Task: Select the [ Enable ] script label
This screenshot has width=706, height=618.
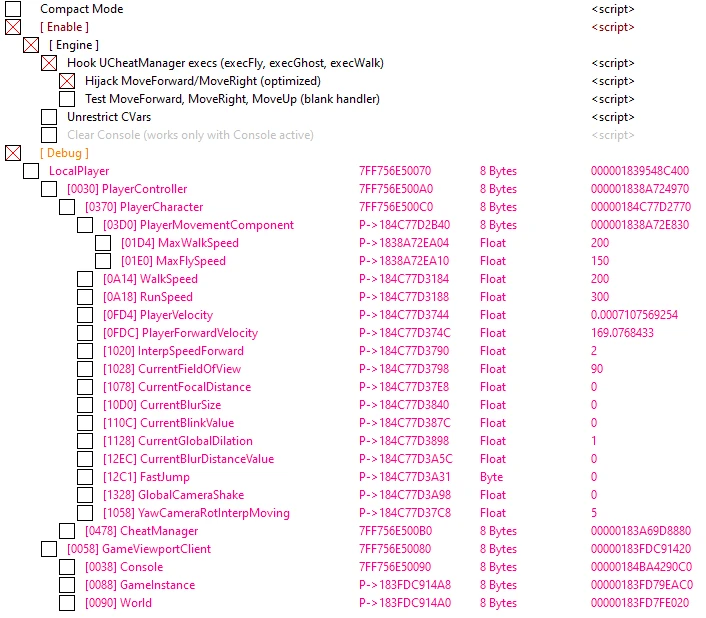Action: point(64,27)
